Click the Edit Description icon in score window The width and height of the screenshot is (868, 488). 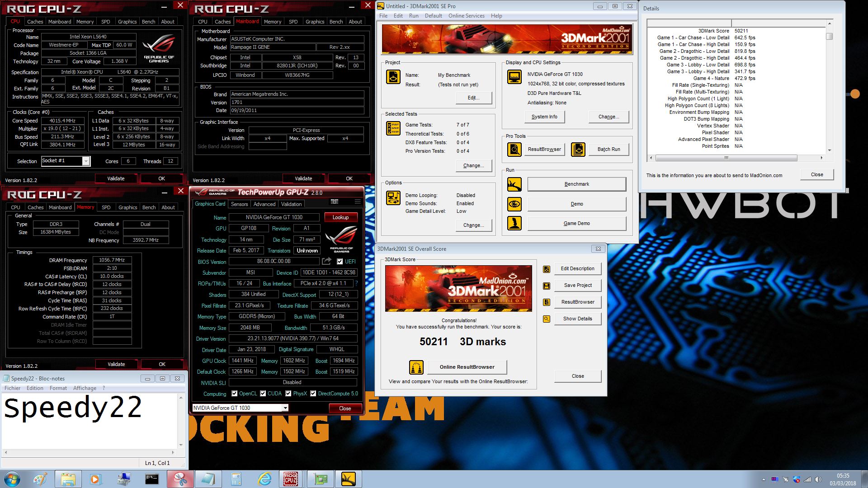(x=547, y=269)
